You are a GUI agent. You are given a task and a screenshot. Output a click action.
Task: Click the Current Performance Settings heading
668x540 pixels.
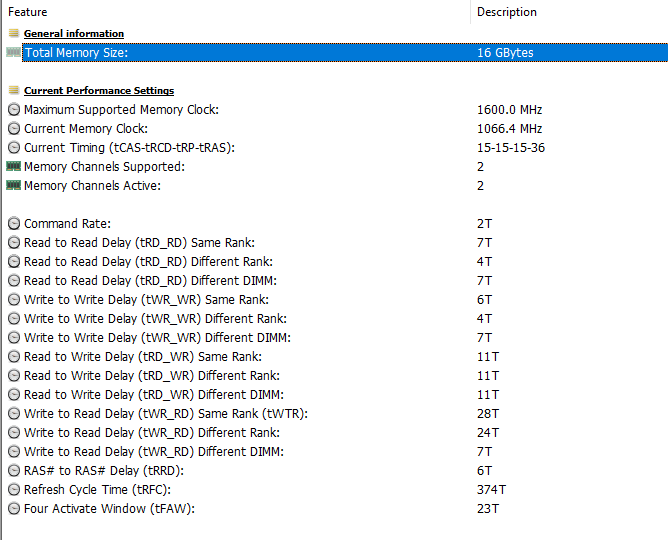(x=99, y=90)
